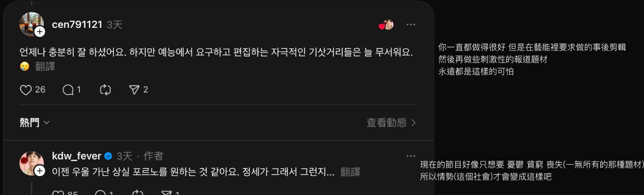Open 查看動態 activity view
The image size is (644, 195).
391,123
